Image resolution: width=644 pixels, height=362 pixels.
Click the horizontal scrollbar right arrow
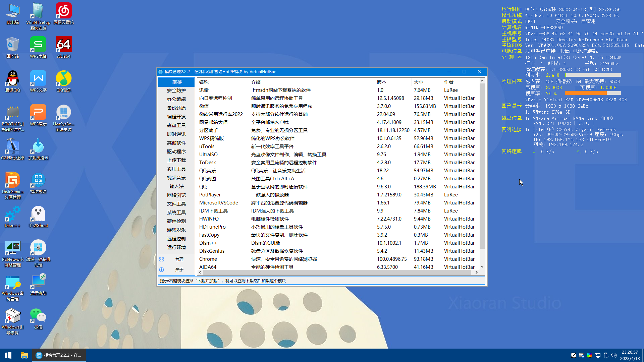pos(476,273)
